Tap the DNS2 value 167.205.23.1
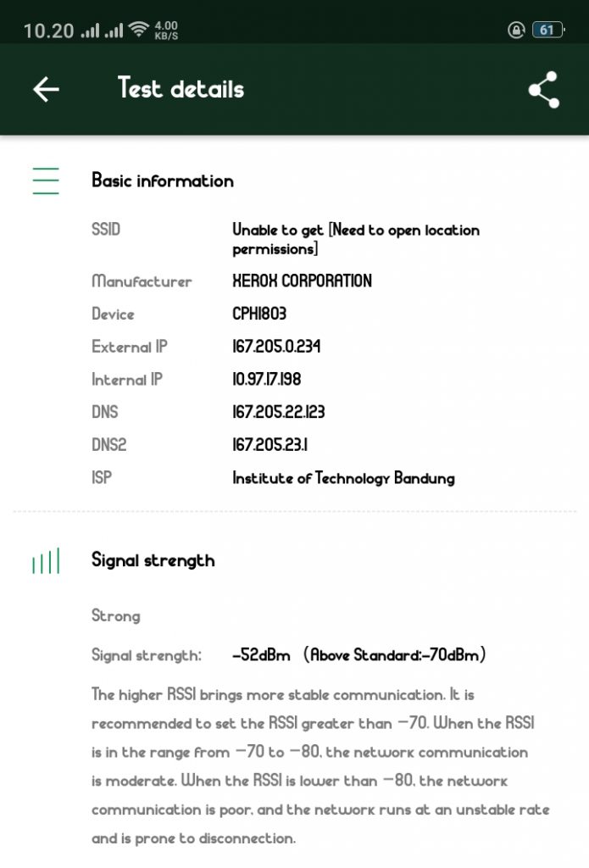589x868 pixels. (x=269, y=445)
